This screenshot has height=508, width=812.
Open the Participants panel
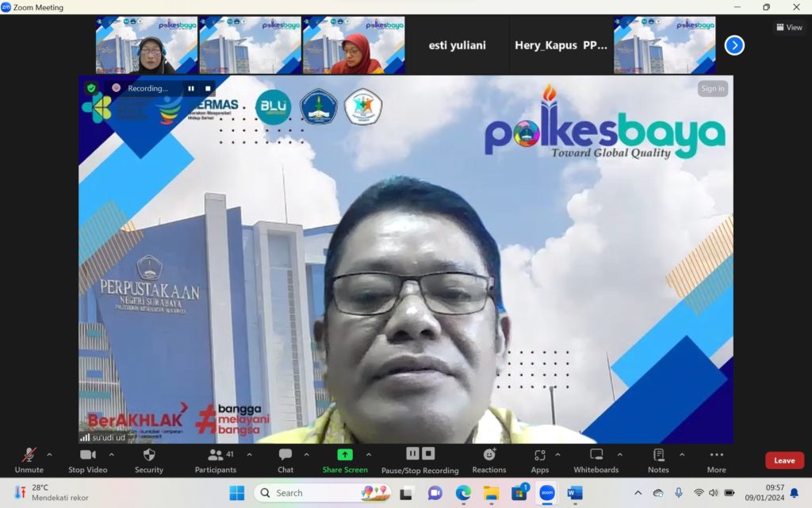[216, 460]
